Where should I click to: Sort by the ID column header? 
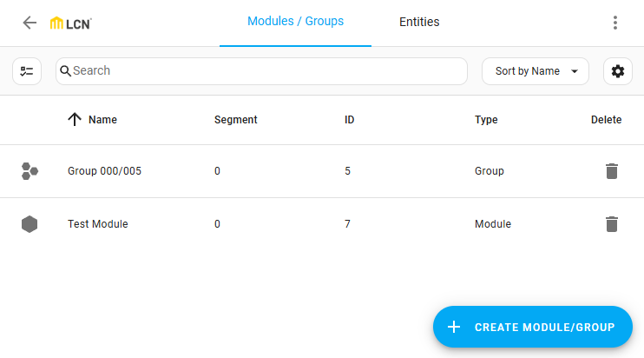(x=349, y=120)
